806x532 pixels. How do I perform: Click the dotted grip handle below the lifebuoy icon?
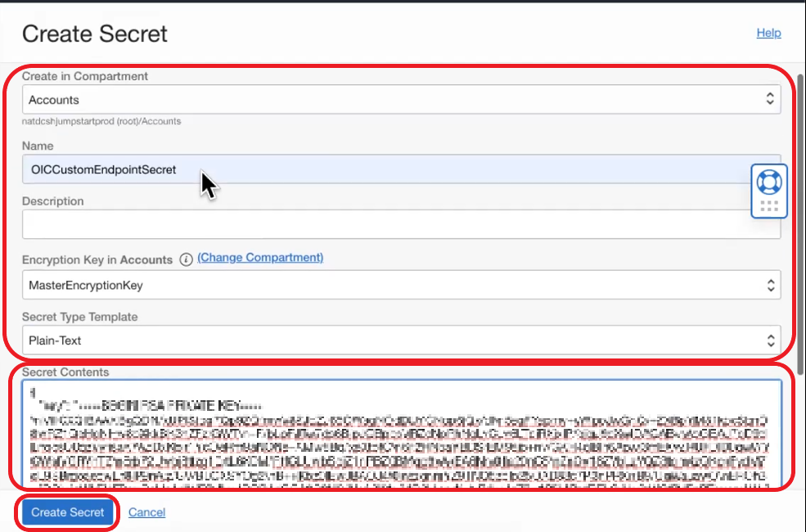click(769, 206)
